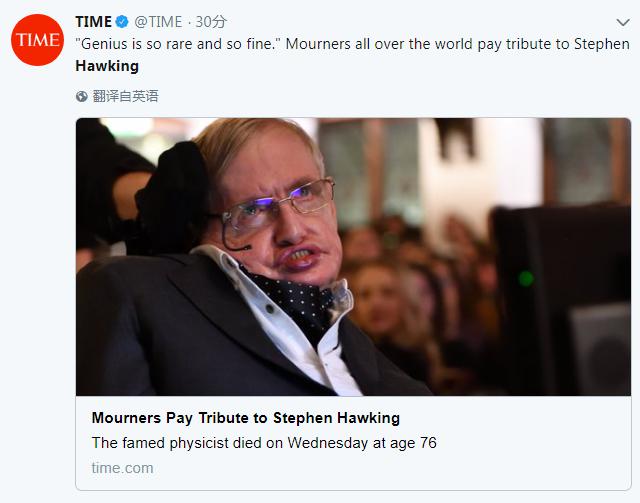Click the @TIME handle
This screenshot has width=640, height=503.
click(157, 22)
